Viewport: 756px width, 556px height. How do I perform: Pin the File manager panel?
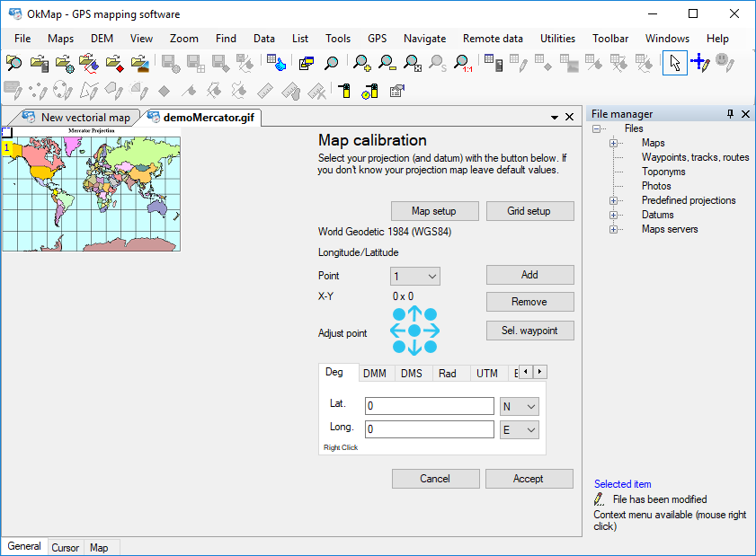[730, 114]
